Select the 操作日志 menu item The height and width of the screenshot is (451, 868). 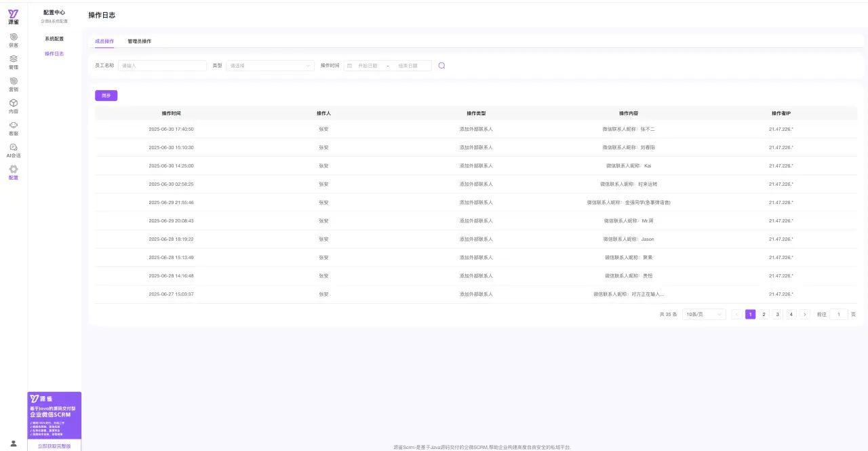pyautogui.click(x=54, y=54)
